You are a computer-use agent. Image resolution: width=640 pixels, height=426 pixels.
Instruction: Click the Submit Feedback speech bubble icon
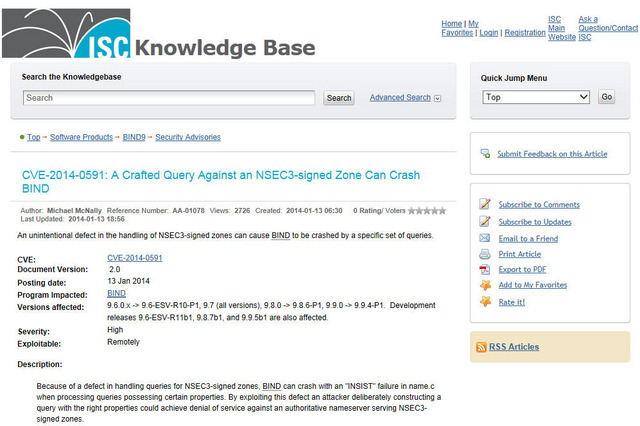click(485, 154)
